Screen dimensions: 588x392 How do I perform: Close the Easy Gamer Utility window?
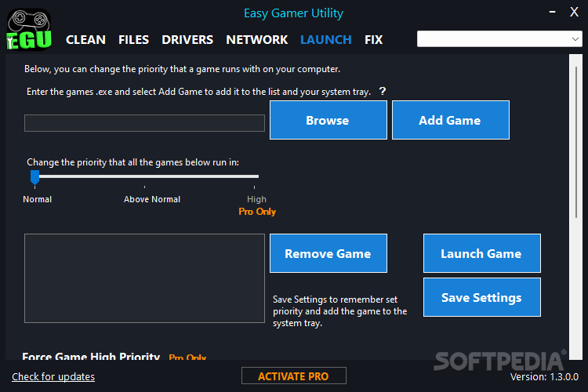point(574,12)
